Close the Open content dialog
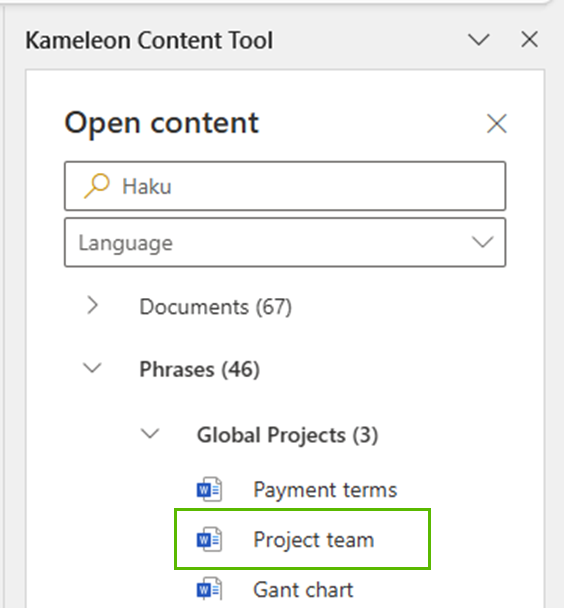The image size is (564, 608). (497, 124)
